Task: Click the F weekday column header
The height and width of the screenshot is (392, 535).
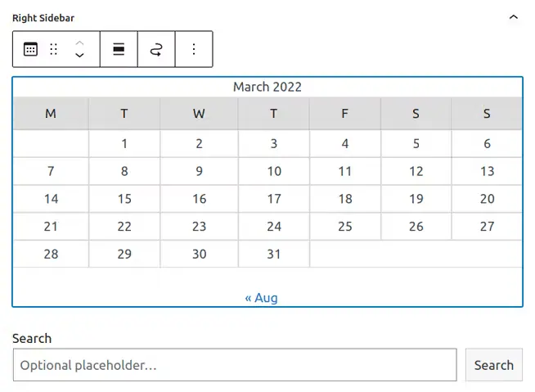Action: coord(344,114)
